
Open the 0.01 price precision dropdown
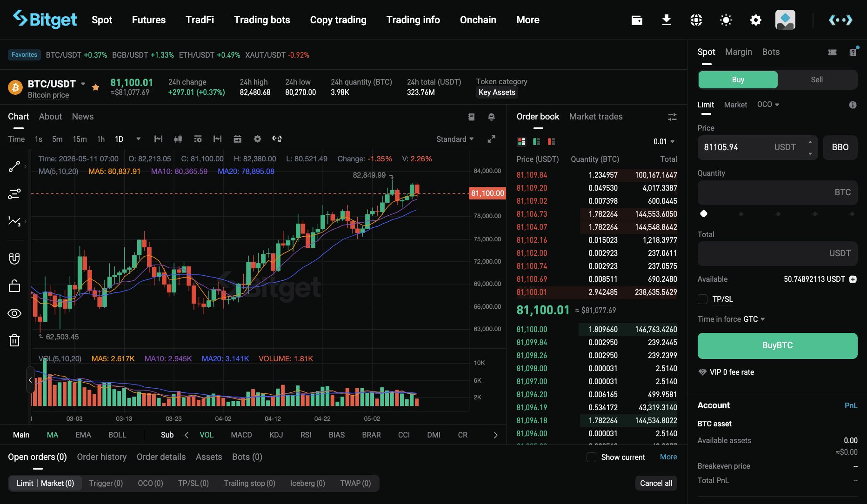coord(664,141)
